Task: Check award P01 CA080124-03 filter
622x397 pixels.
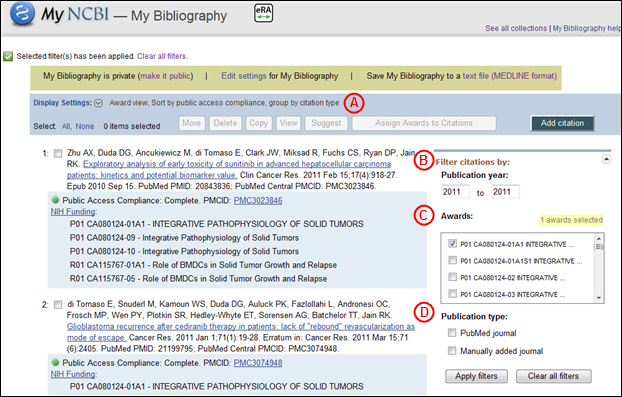Action: [452, 293]
